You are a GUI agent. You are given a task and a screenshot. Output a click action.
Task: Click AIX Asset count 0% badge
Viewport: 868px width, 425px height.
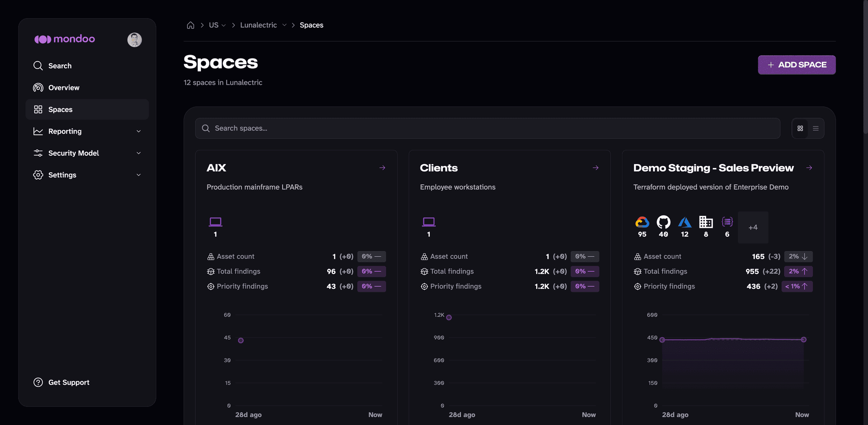(x=371, y=257)
